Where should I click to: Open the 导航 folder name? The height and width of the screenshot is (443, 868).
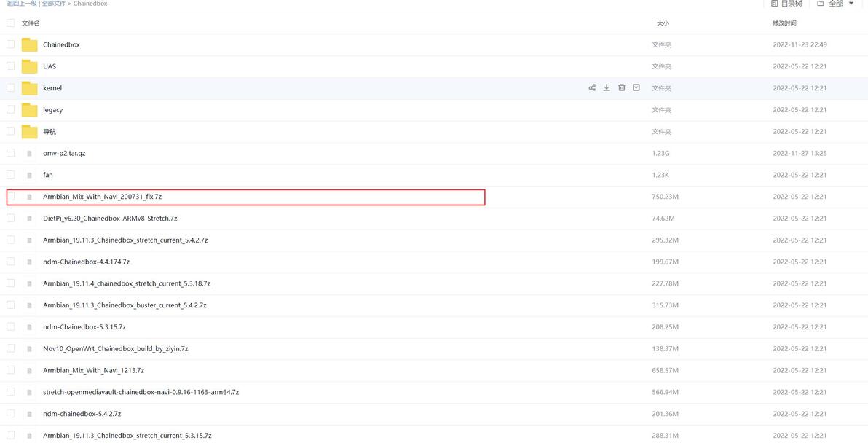point(50,132)
